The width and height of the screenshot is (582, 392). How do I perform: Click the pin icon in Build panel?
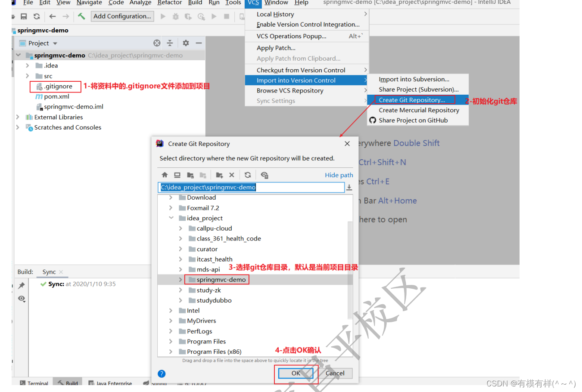tap(22, 285)
